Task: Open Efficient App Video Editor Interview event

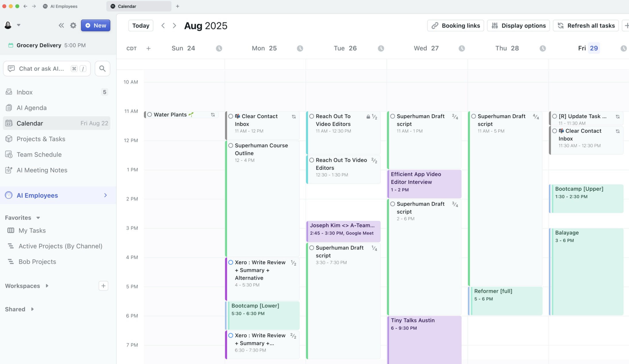Action: point(424,184)
